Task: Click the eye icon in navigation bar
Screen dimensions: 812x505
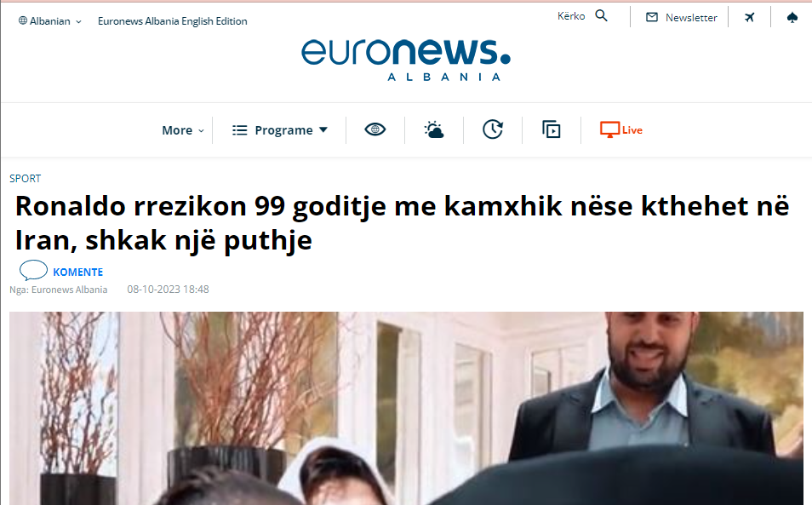Action: coord(375,129)
